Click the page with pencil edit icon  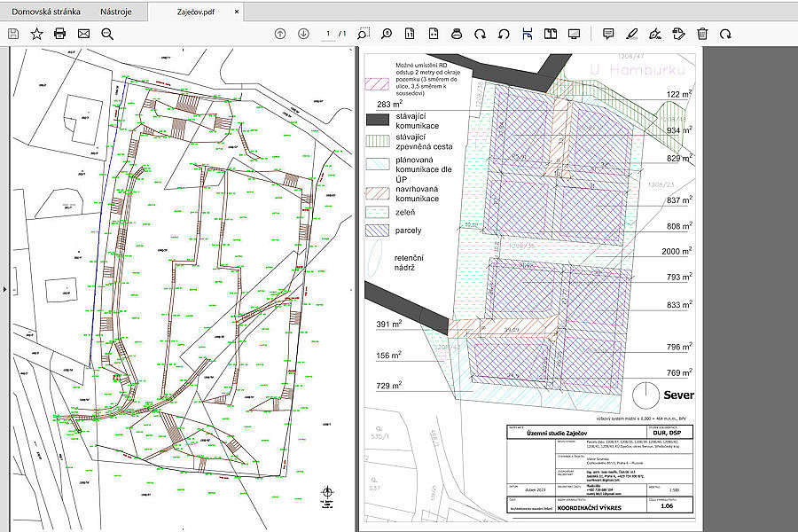coord(678,34)
